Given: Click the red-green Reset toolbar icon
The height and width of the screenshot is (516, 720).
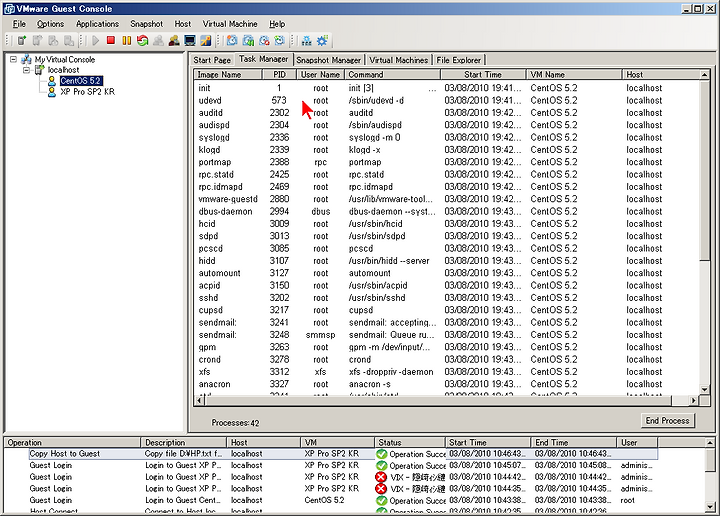Looking at the screenshot, I should [x=142, y=40].
